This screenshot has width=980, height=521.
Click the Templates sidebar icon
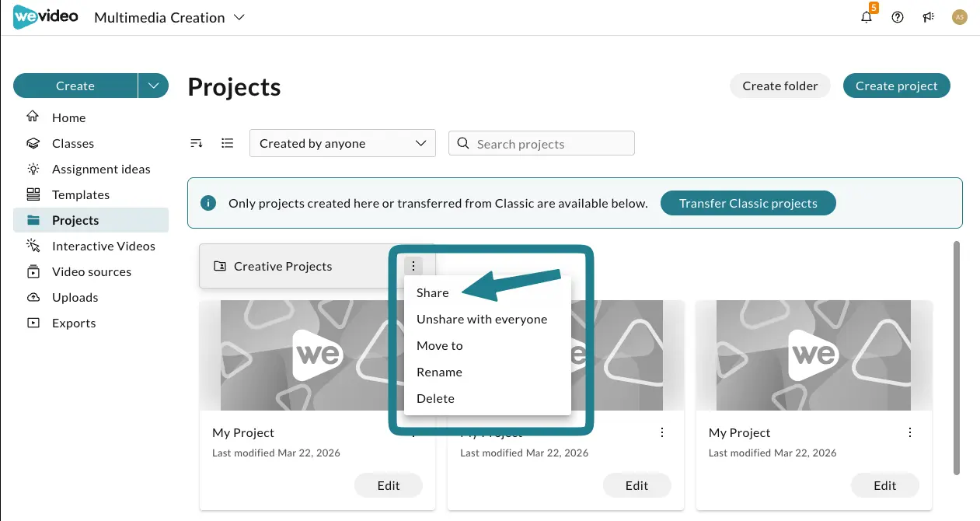(33, 194)
